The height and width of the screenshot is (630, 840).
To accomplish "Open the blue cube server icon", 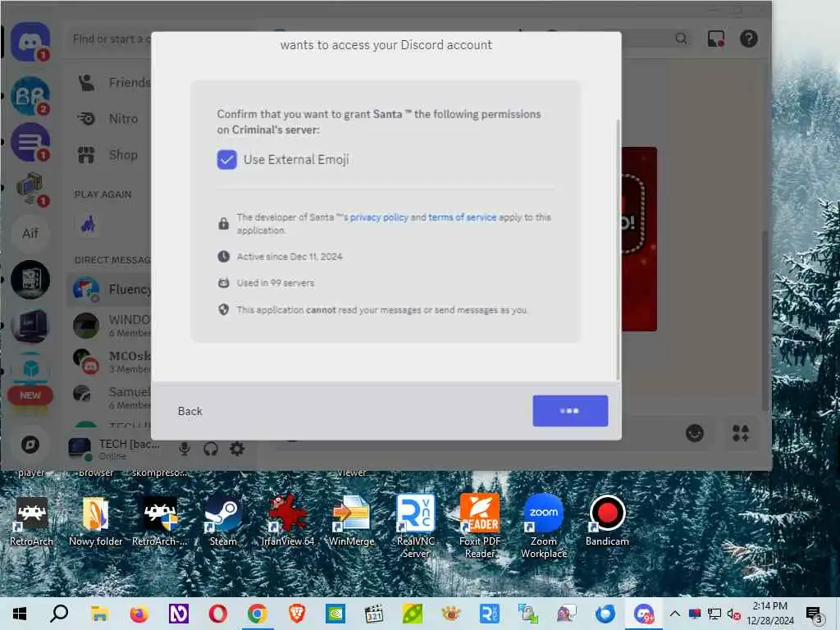I will [x=30, y=370].
